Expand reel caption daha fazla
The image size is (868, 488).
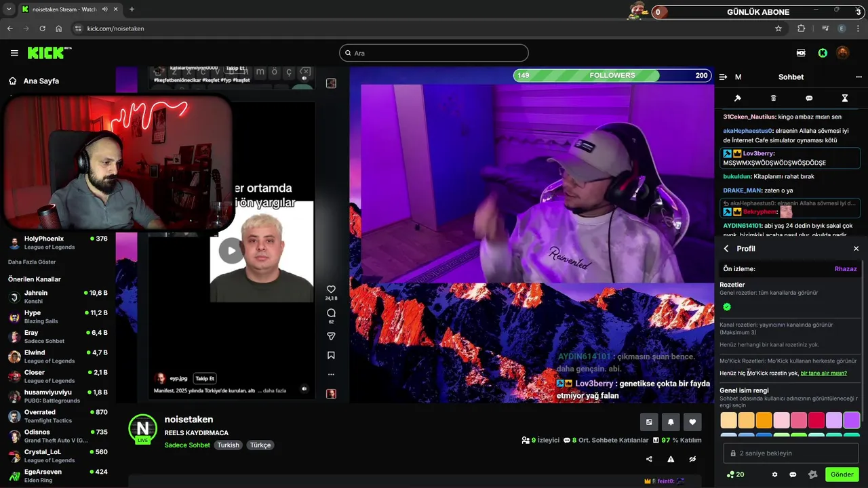pyautogui.click(x=275, y=390)
